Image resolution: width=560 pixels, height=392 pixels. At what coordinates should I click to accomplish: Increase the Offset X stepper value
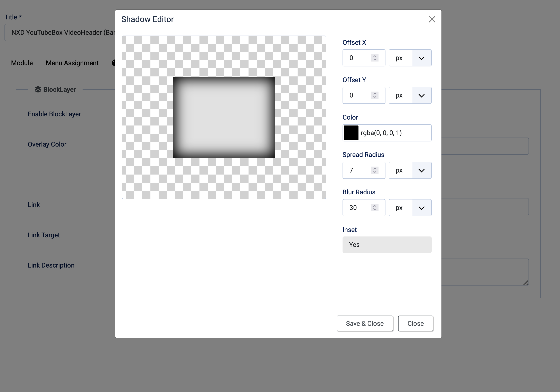point(375,56)
